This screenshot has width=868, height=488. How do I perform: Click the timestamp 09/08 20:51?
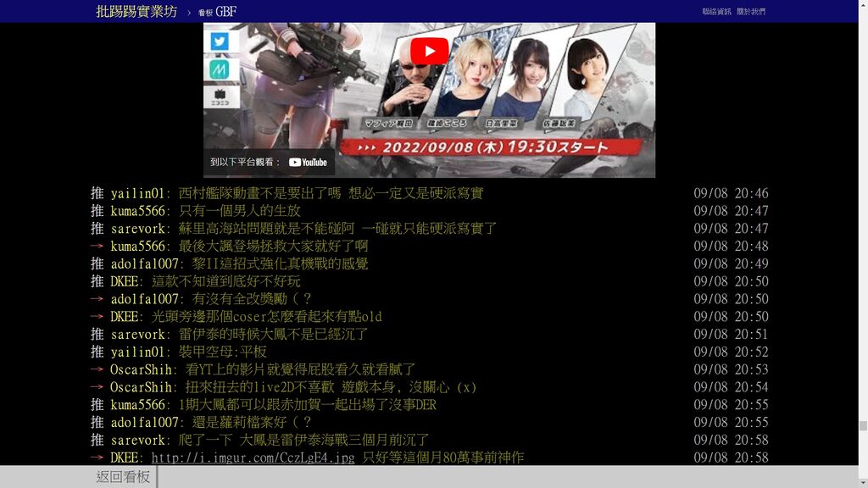tap(731, 335)
